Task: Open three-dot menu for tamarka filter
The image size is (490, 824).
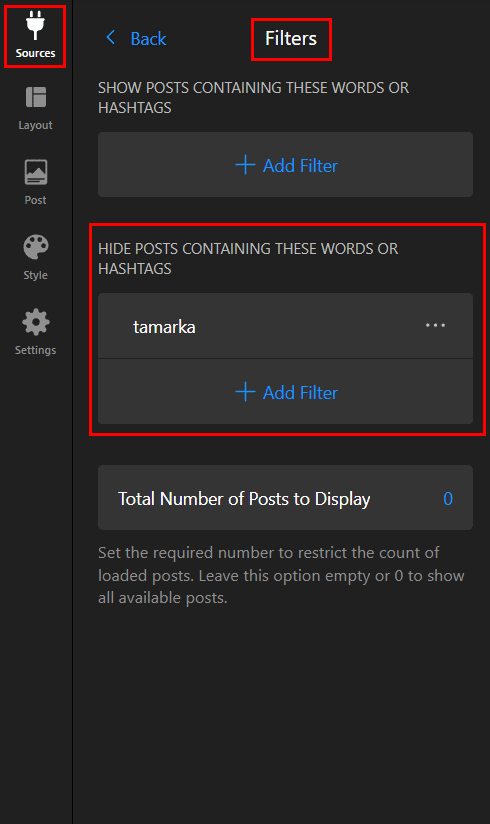Action: [435, 325]
